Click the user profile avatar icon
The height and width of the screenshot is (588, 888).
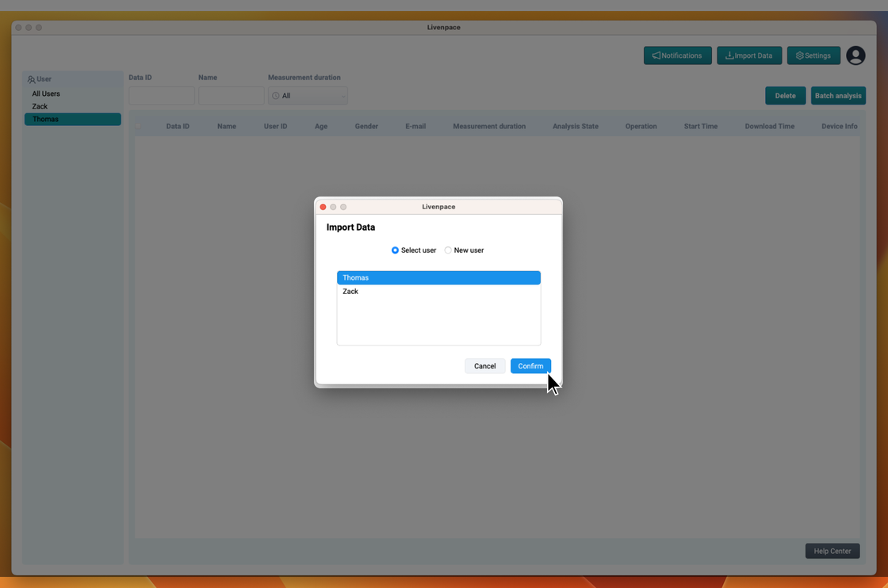(855, 55)
